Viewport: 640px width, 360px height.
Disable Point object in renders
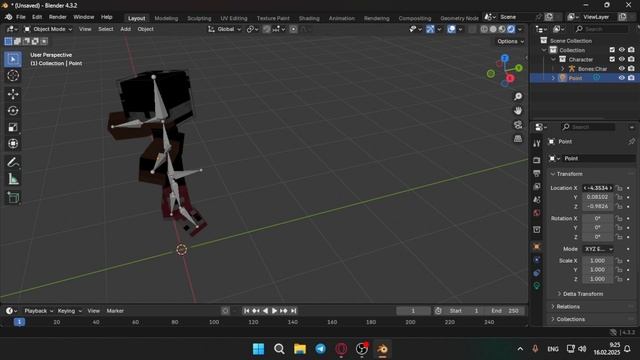tap(631, 78)
